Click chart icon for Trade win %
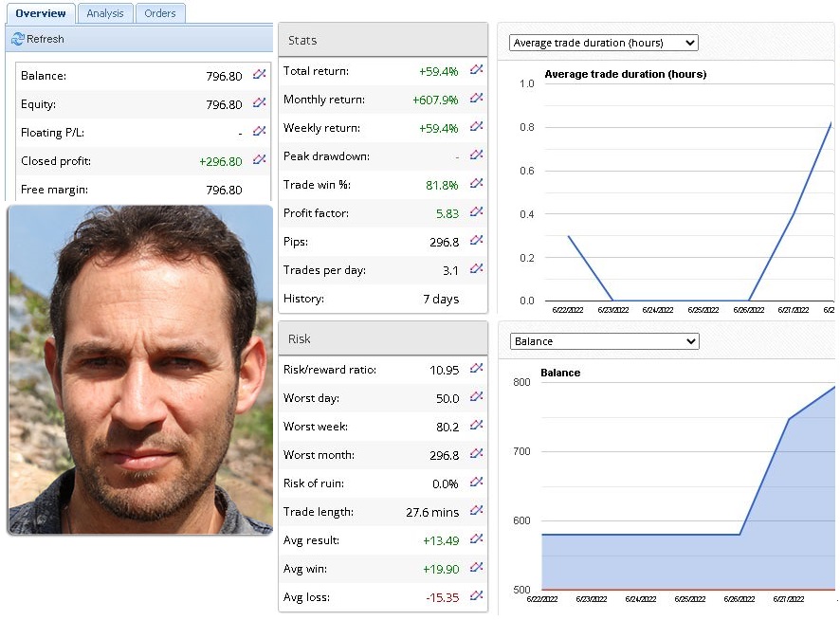 (476, 183)
